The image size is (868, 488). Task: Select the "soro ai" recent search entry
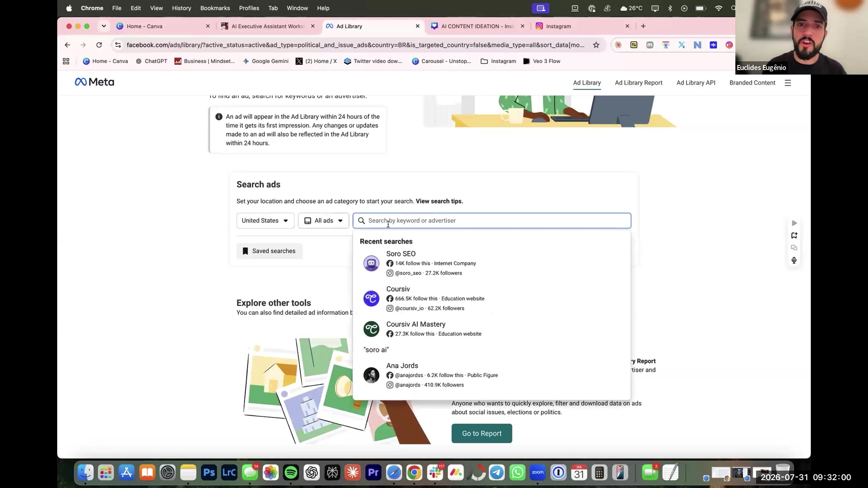[x=376, y=350]
